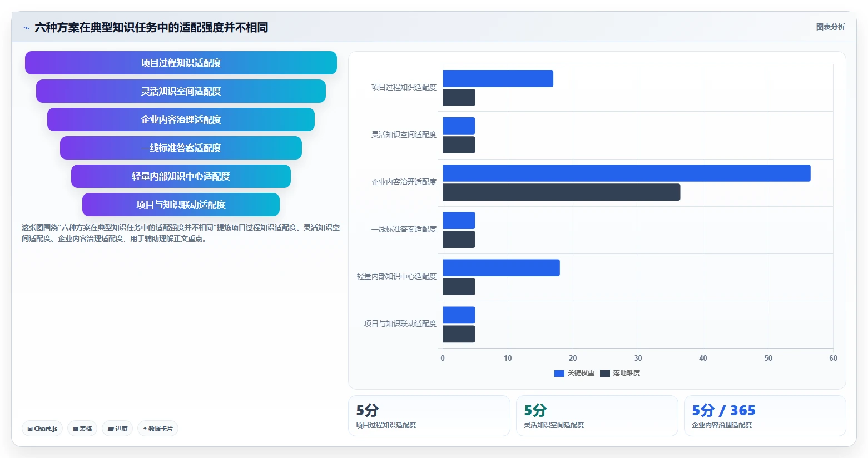Click the dark bar for 企业内容治理适配度
The height and width of the screenshot is (458, 868).
click(x=562, y=192)
